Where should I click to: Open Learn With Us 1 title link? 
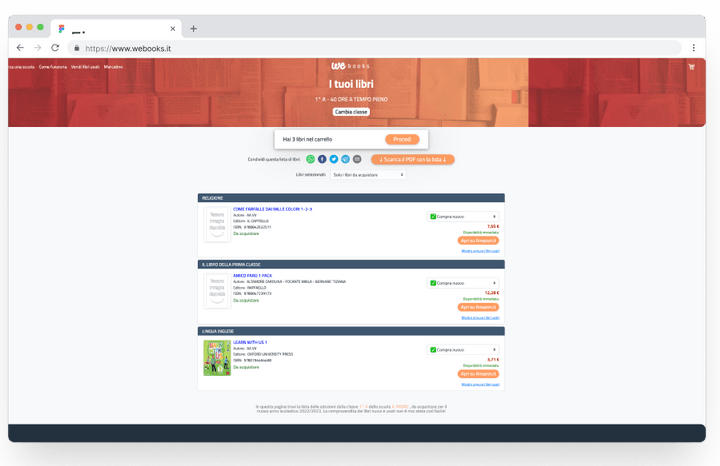pos(250,342)
